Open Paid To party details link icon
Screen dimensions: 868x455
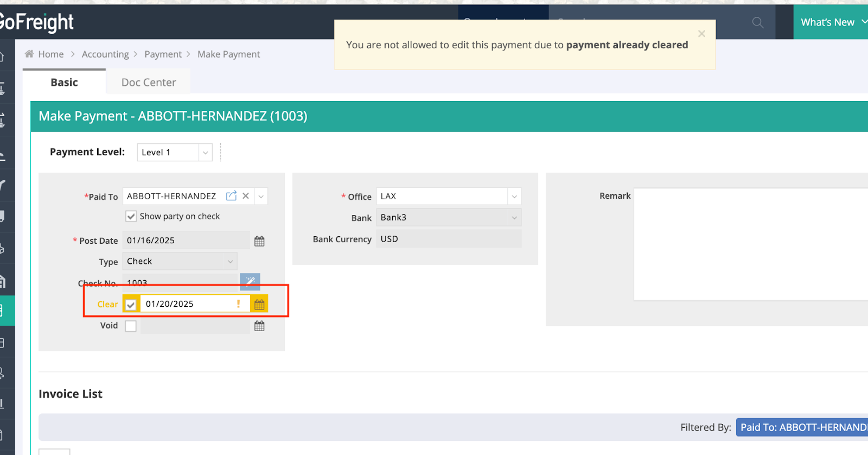[x=231, y=196]
